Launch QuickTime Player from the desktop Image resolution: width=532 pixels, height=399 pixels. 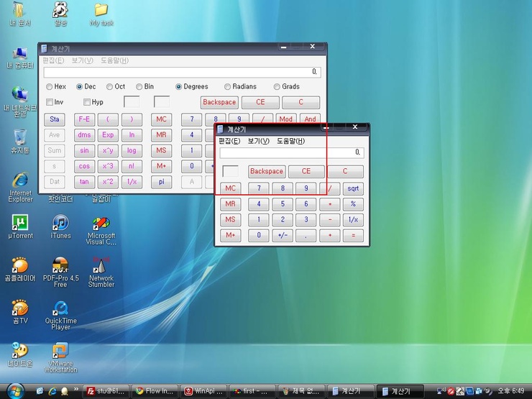61,309
